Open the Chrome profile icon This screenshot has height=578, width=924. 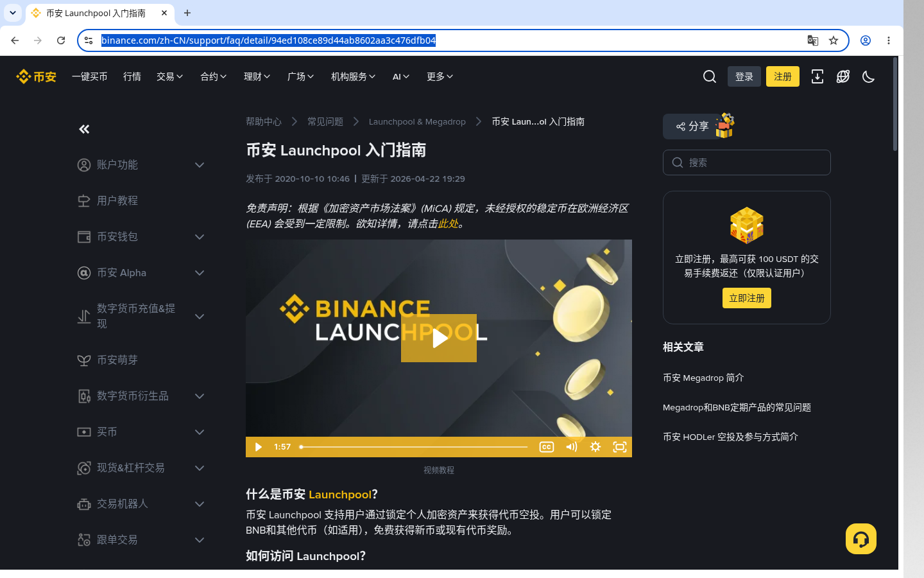866,40
